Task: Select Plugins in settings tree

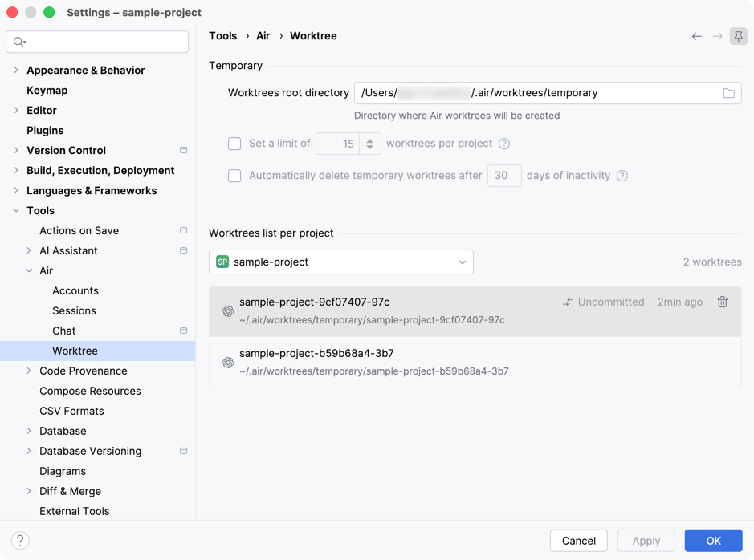Action: point(45,131)
